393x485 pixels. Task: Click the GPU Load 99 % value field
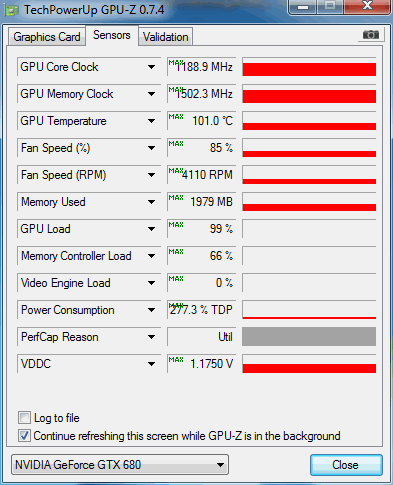pos(202,229)
